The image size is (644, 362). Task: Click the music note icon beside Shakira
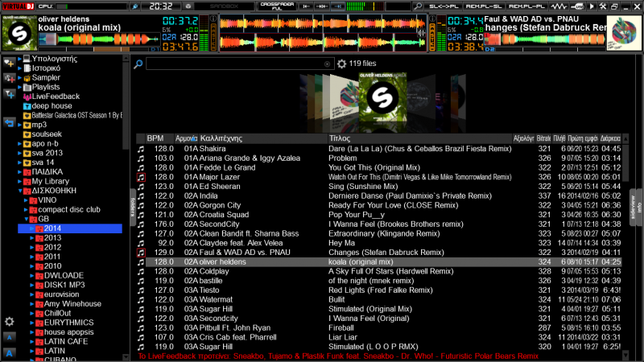coord(140,149)
